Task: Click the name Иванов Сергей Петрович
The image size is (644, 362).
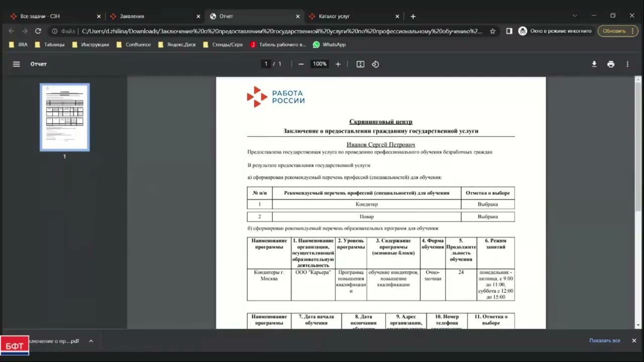Action: pos(381,145)
